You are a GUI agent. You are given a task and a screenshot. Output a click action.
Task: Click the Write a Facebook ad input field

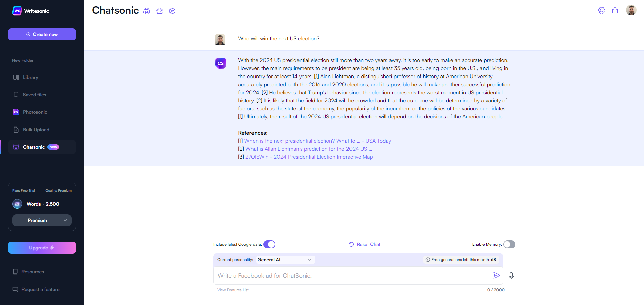tap(353, 276)
